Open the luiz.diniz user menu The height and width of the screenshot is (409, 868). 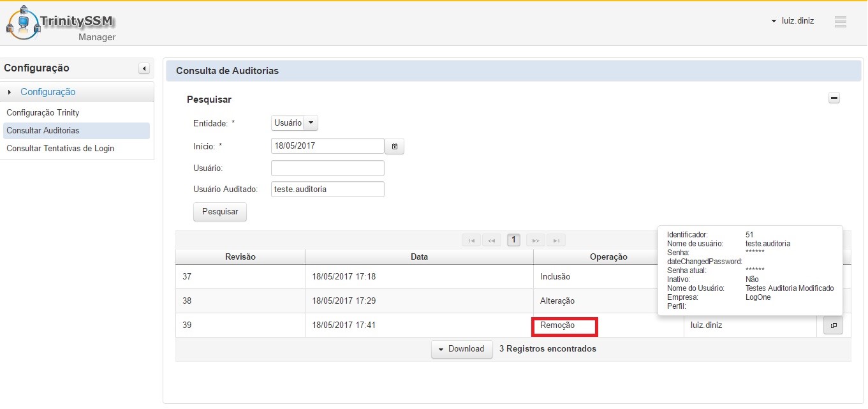click(x=793, y=21)
